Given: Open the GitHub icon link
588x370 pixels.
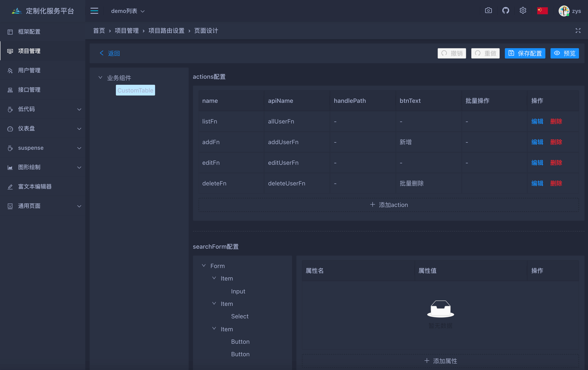Looking at the screenshot, I should click(x=506, y=11).
